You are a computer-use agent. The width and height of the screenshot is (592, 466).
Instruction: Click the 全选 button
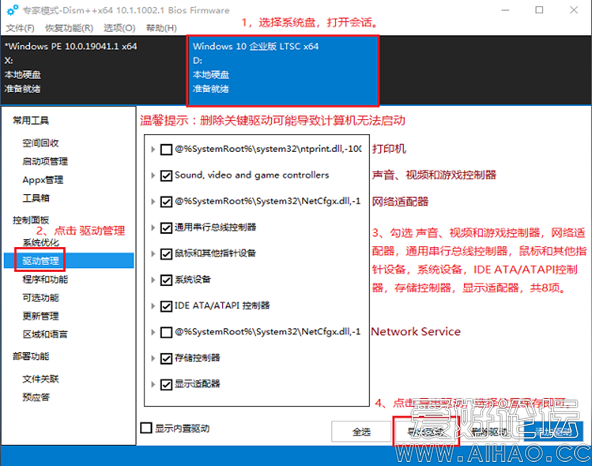361,432
